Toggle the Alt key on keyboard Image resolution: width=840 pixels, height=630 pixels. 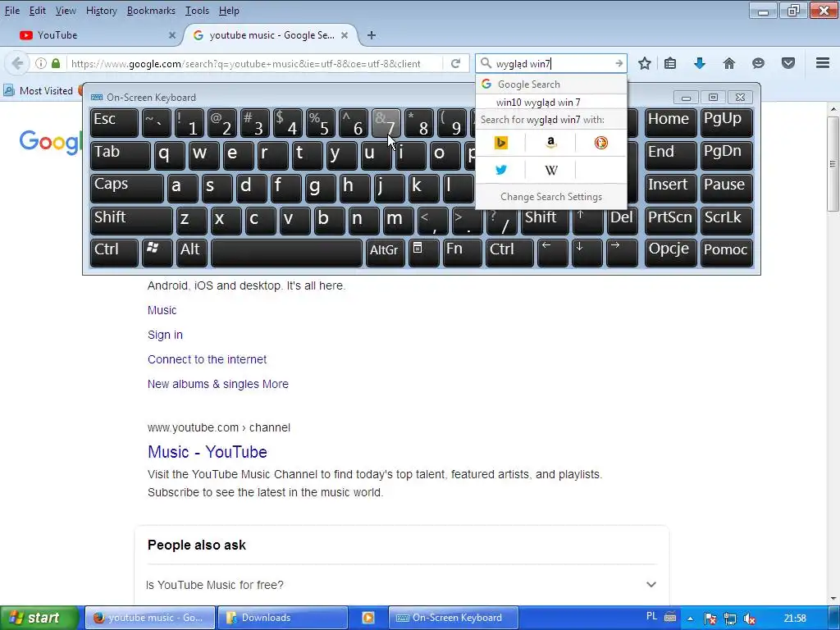[192, 253]
